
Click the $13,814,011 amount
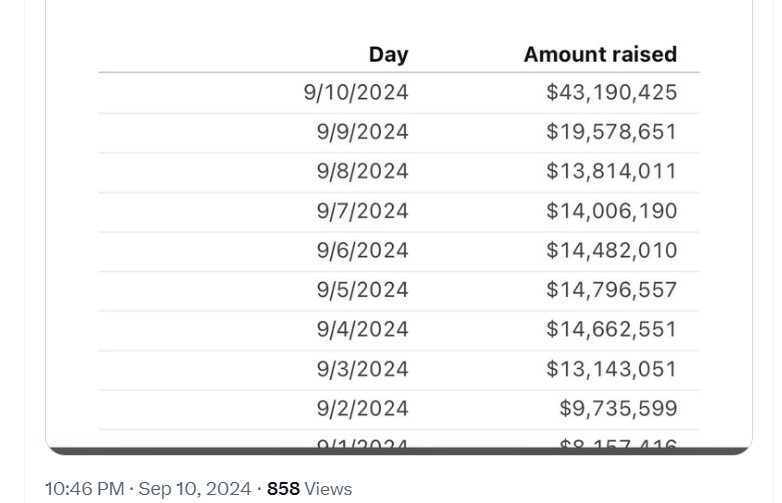(x=611, y=171)
